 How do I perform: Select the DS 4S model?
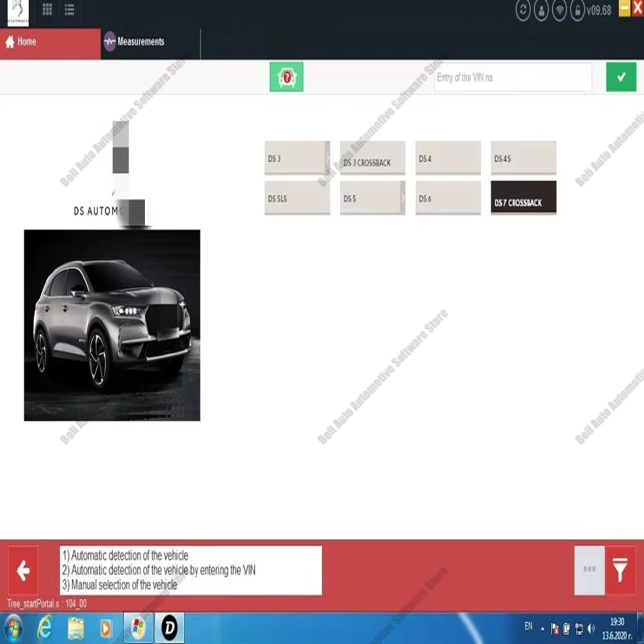(x=524, y=158)
